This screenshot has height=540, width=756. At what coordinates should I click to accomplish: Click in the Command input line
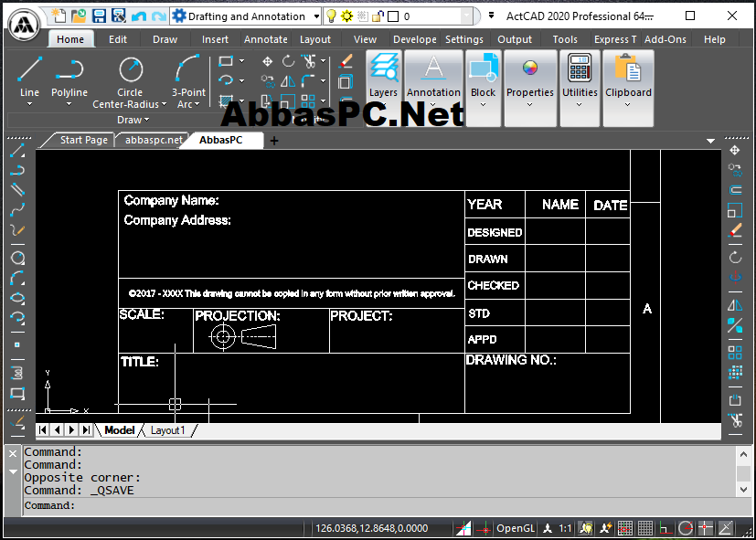386,505
